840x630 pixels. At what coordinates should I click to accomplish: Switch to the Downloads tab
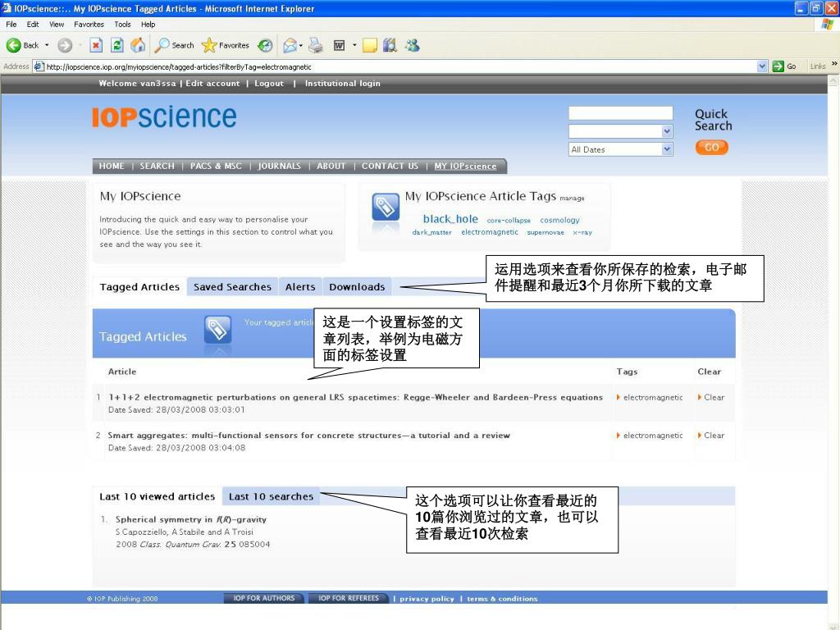coord(357,286)
